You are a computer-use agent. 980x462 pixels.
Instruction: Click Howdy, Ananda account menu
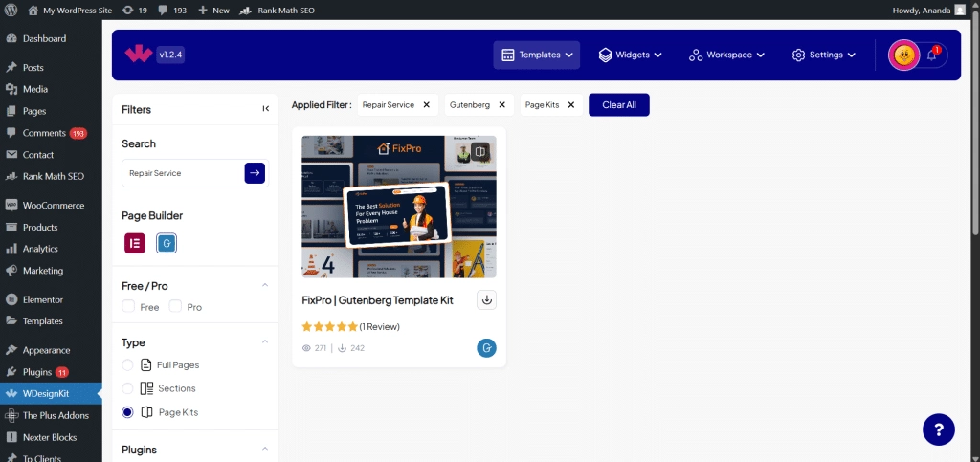[x=930, y=11]
